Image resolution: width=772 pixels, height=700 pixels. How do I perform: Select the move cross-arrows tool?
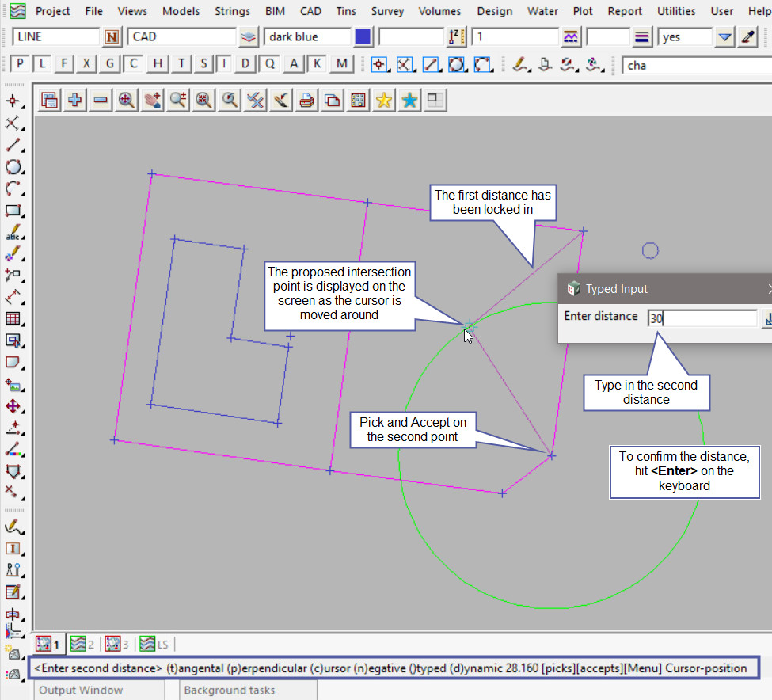13,406
